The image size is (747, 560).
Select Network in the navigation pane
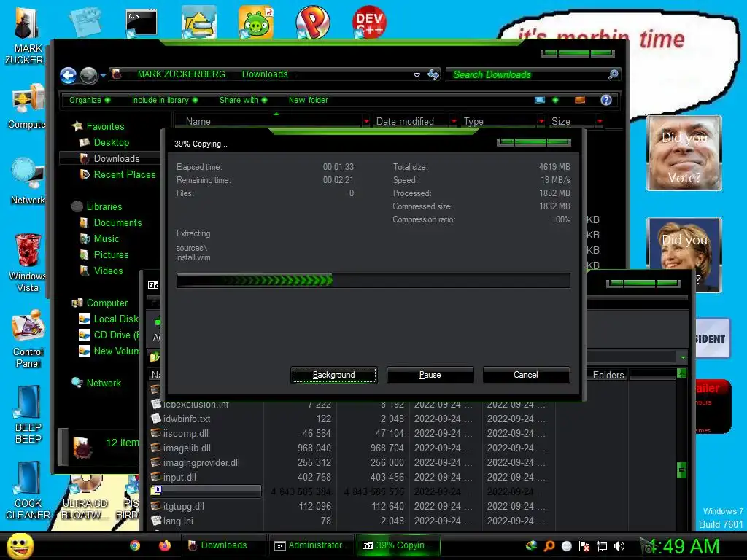(104, 383)
